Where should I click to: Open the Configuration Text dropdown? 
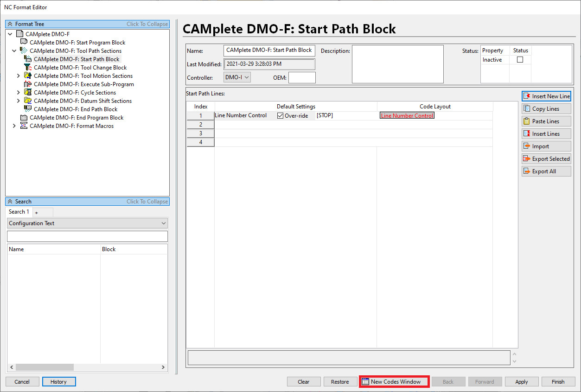[x=87, y=223]
